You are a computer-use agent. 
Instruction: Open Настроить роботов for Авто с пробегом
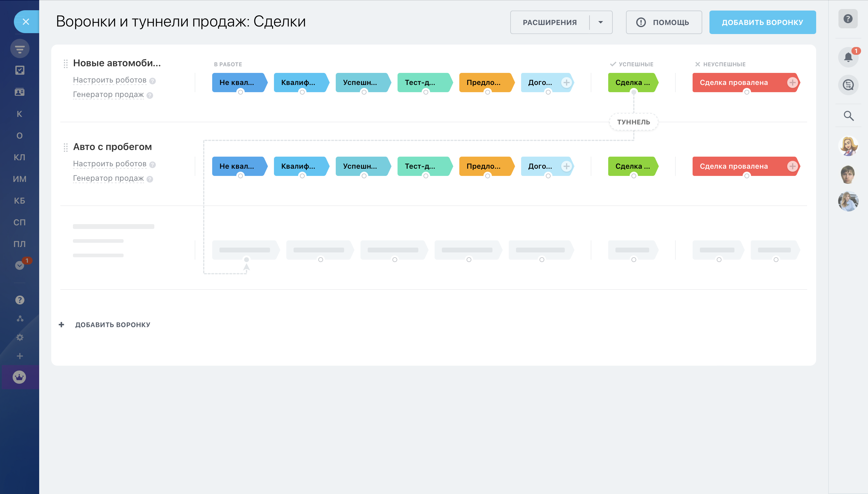(x=110, y=164)
